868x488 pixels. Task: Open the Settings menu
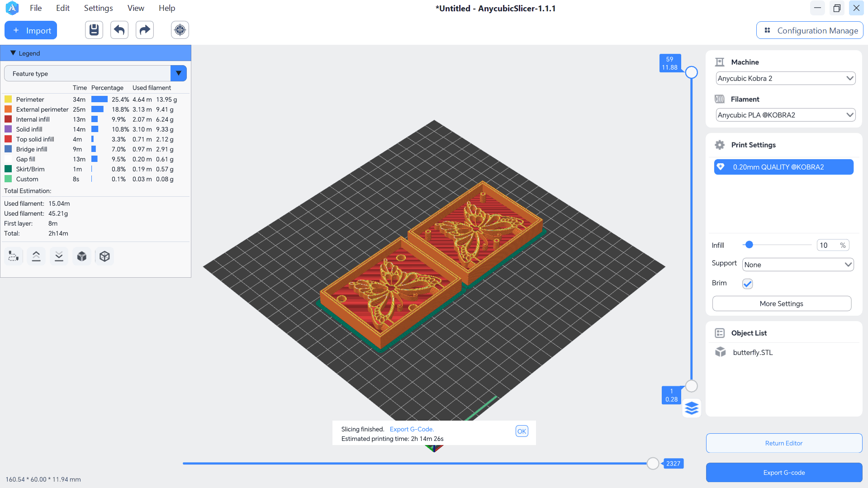(98, 8)
